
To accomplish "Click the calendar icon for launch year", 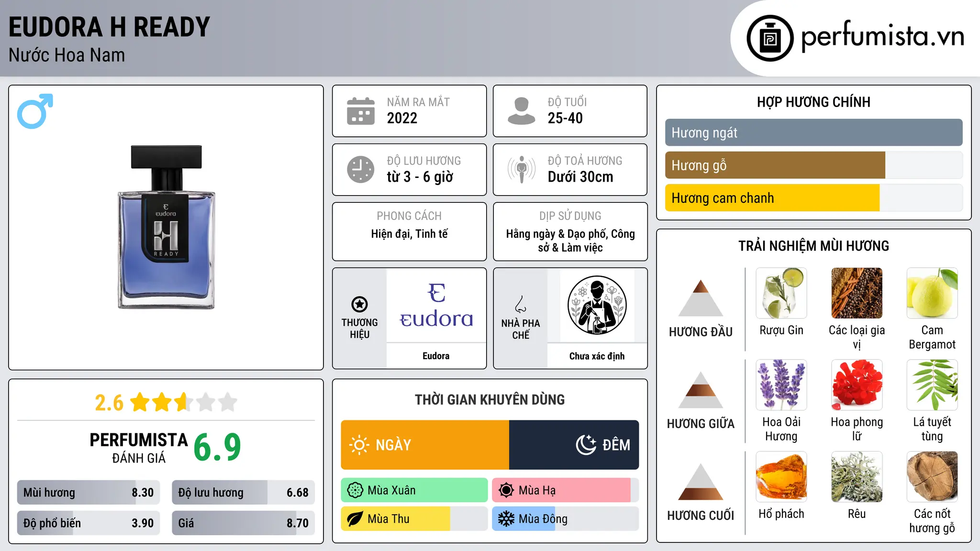I will coord(361,111).
